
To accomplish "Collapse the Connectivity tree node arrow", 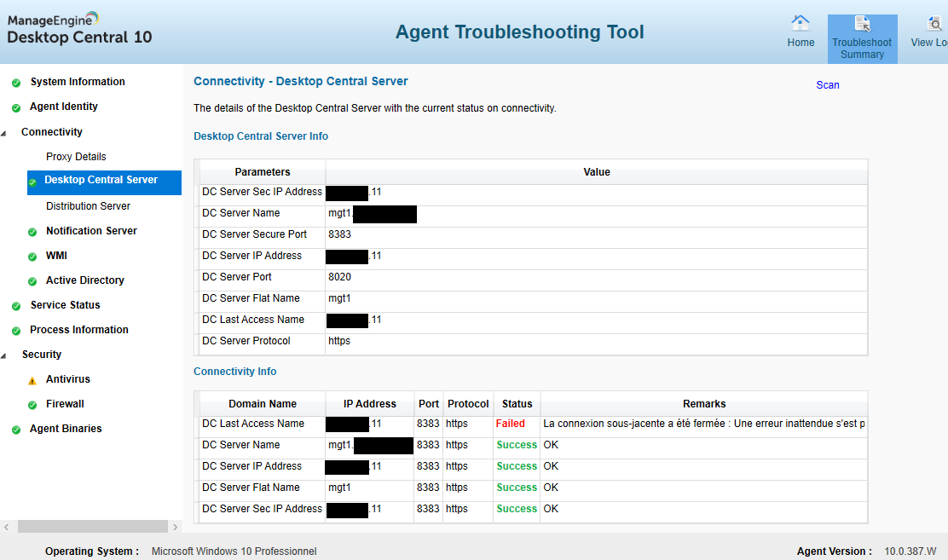I will point(3,133).
